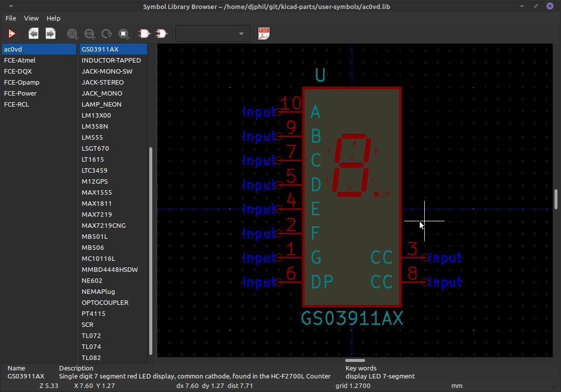Select the PT4115 symbol
This screenshot has width=561, height=392.
point(113,314)
